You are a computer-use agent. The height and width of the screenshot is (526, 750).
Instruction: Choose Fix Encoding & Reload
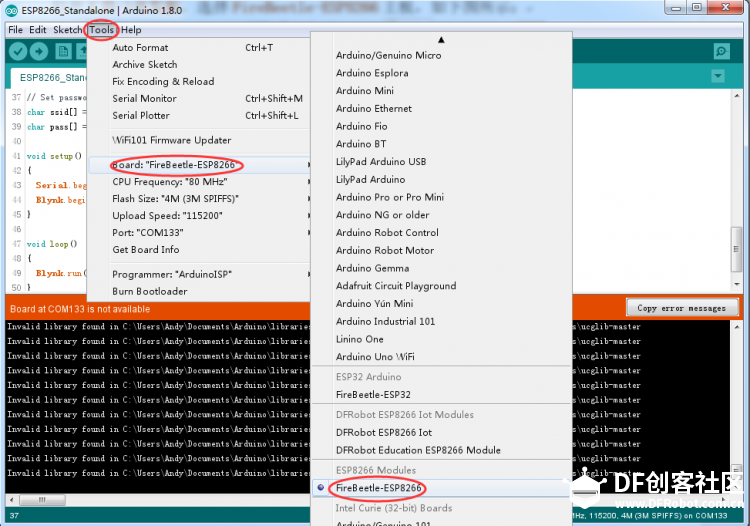tap(199, 82)
